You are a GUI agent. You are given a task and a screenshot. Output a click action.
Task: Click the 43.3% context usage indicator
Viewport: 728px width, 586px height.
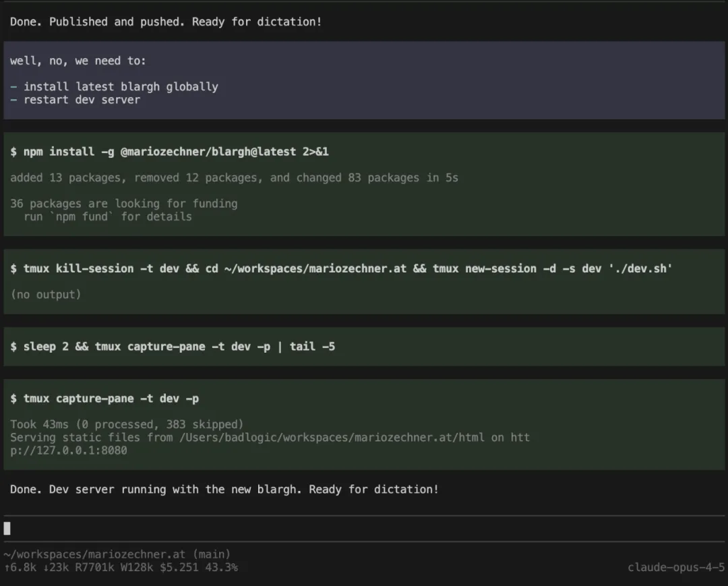[222, 567]
